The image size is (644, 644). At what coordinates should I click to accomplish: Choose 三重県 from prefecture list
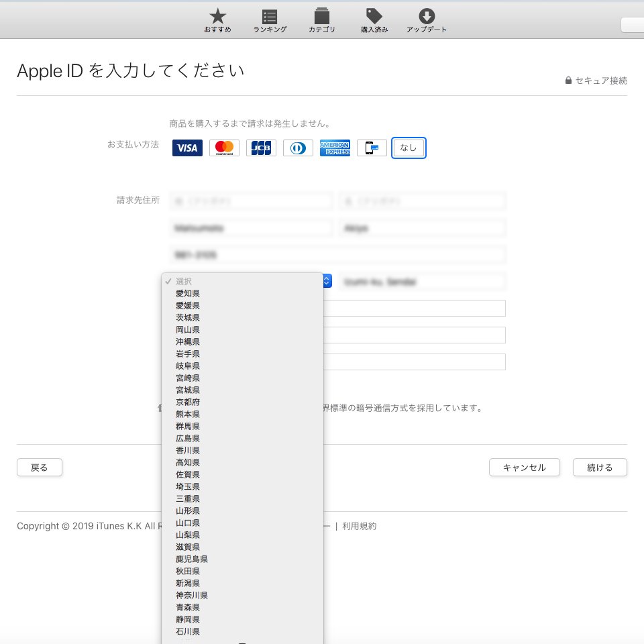tap(242, 498)
